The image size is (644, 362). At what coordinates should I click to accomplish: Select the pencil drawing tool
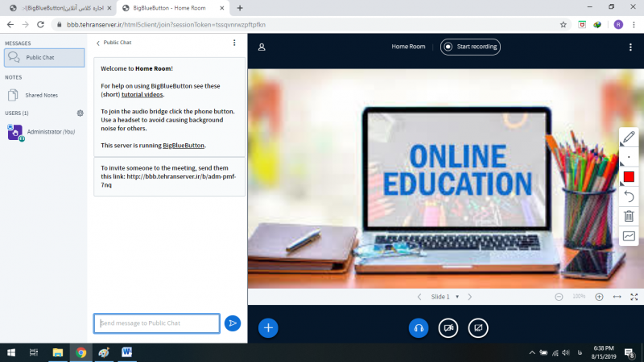click(629, 137)
